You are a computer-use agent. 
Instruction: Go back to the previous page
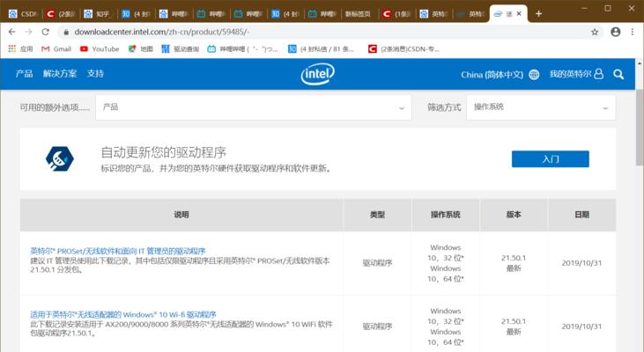coord(12,32)
